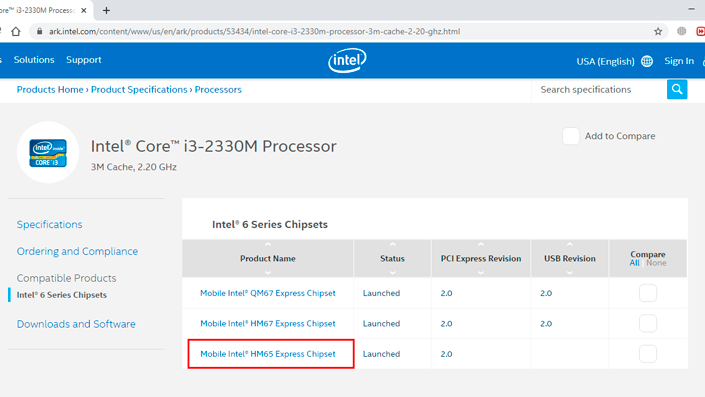Open Processors breadcrumb link
705x397 pixels.
[218, 89]
